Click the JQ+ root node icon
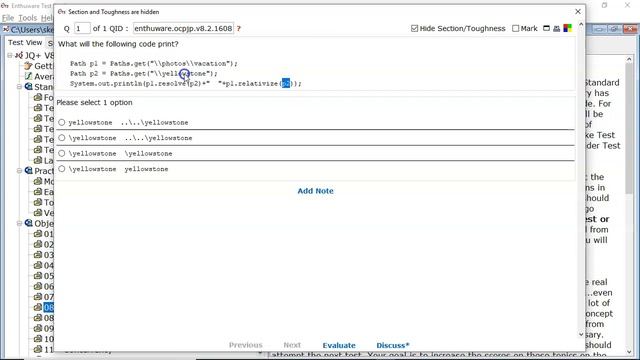Image resolution: width=640 pixels, height=360 pixels. coord(19,55)
